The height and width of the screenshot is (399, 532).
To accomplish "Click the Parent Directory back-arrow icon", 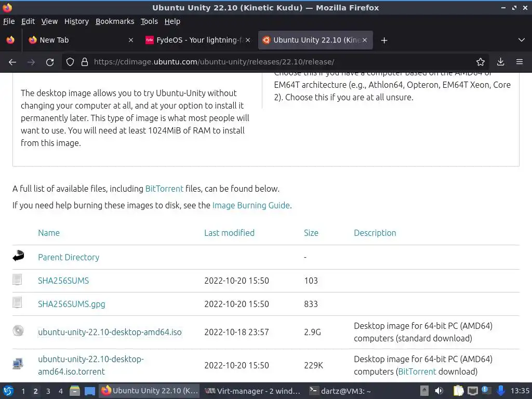I will pyautogui.click(x=18, y=256).
